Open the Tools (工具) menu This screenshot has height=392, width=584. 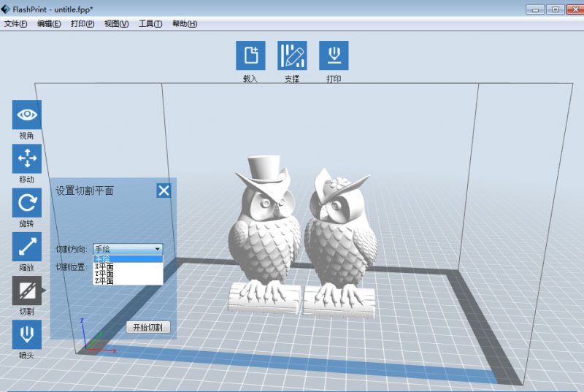point(150,24)
